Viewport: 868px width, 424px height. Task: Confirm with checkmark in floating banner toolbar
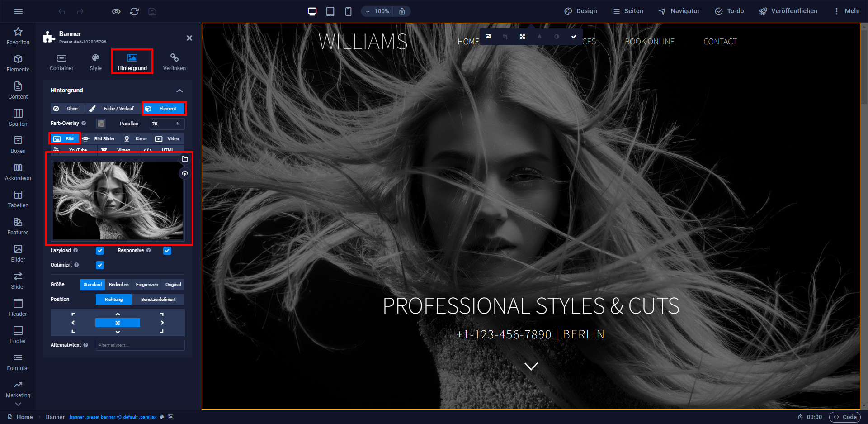point(574,37)
